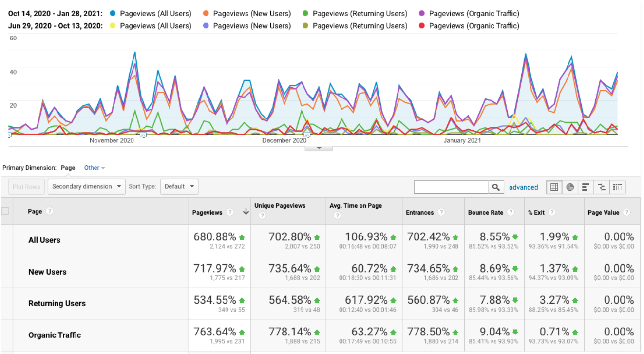Sort by the Page Value column header

603,213
